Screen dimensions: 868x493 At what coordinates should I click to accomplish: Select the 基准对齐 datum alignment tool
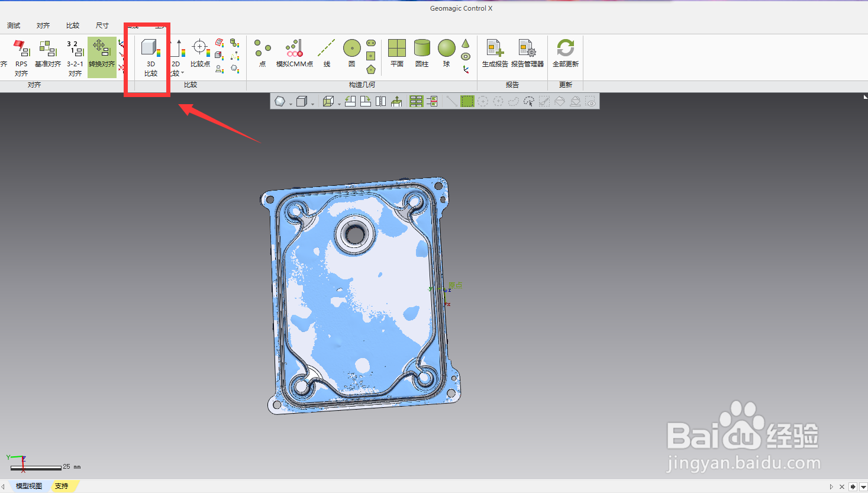[48, 54]
